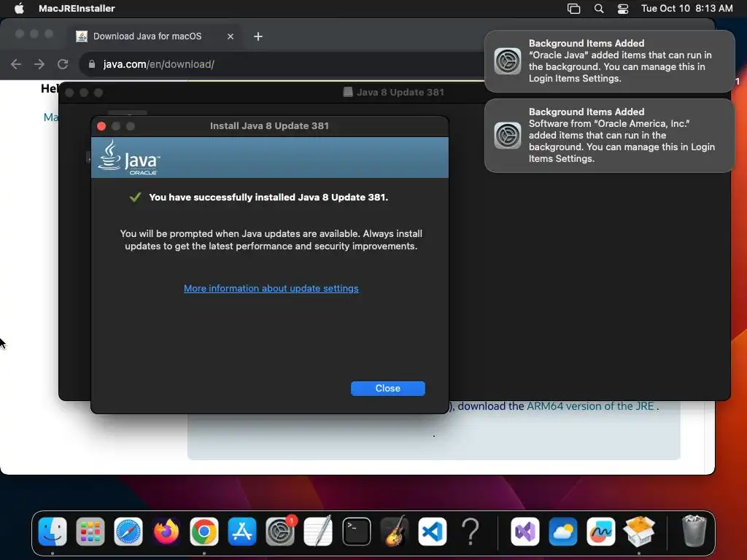
Task: Click the Close button in Java installer
Action: 388,388
